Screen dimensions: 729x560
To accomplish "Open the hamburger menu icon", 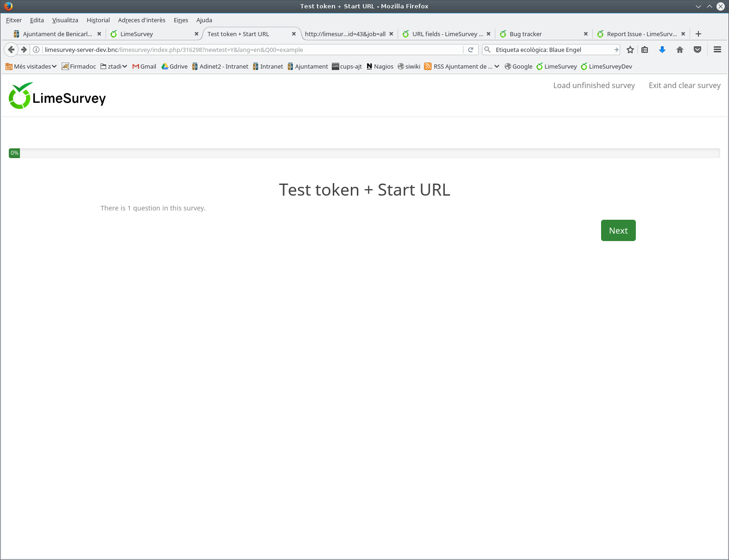I will tap(717, 50).
